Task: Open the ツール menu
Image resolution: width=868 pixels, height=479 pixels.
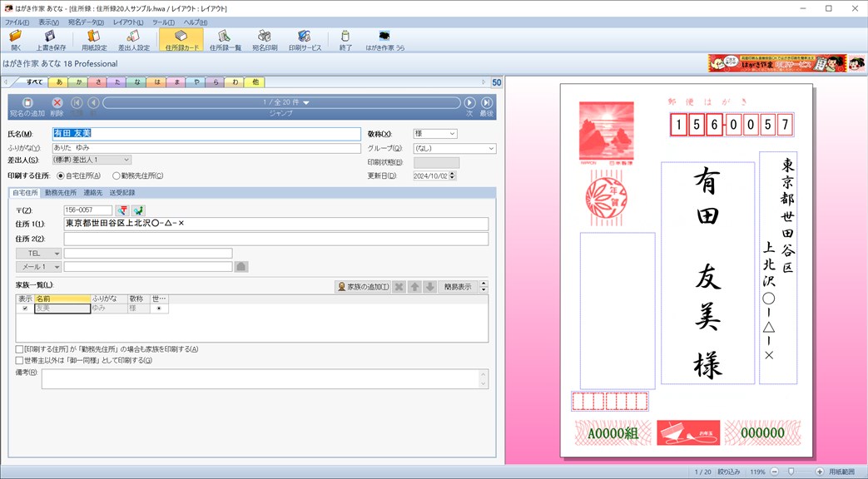Action: pyautogui.click(x=163, y=22)
